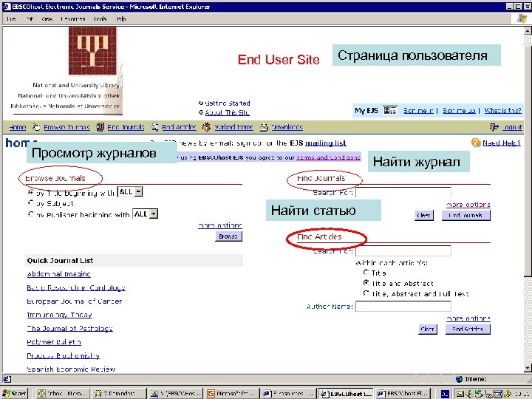Open the terms and conditions link
The image size is (532, 399).
click(x=328, y=157)
